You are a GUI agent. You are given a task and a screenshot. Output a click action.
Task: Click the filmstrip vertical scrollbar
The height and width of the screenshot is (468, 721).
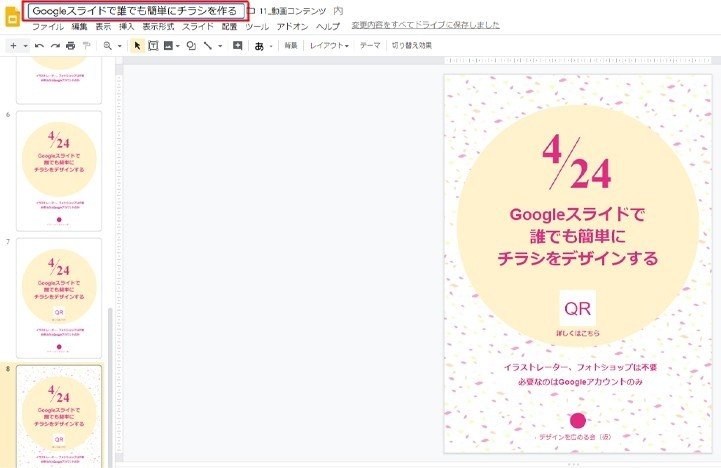coord(110,388)
